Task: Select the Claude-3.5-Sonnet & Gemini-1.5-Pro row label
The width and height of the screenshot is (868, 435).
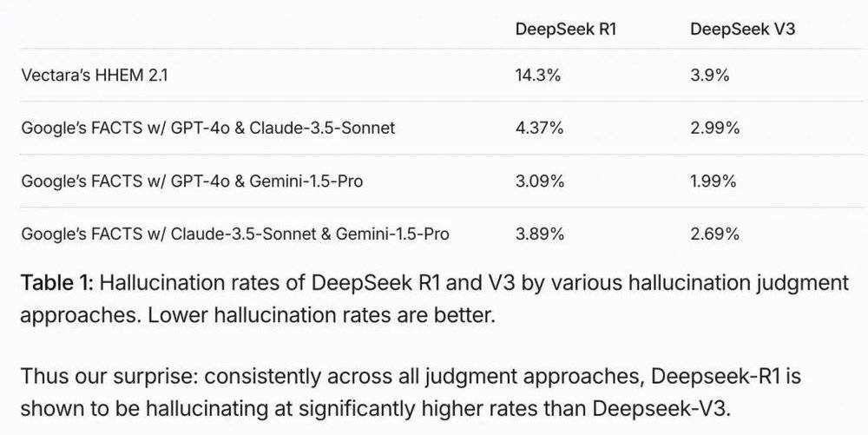Action: (x=235, y=234)
